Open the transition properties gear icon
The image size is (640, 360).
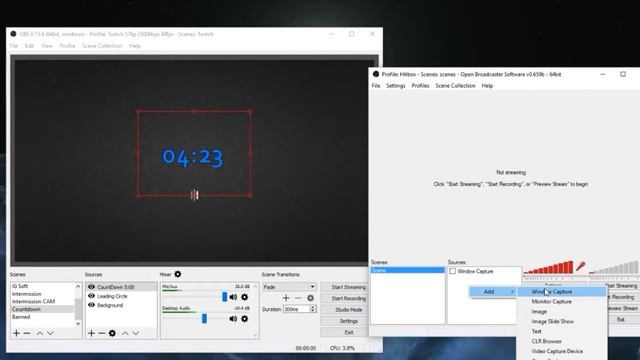coord(311,298)
